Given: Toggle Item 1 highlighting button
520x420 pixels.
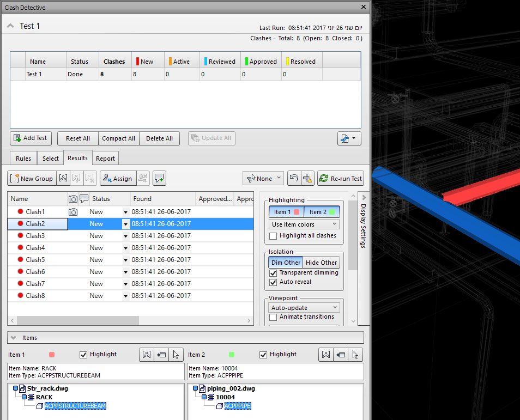Looking at the screenshot, I should pos(286,212).
